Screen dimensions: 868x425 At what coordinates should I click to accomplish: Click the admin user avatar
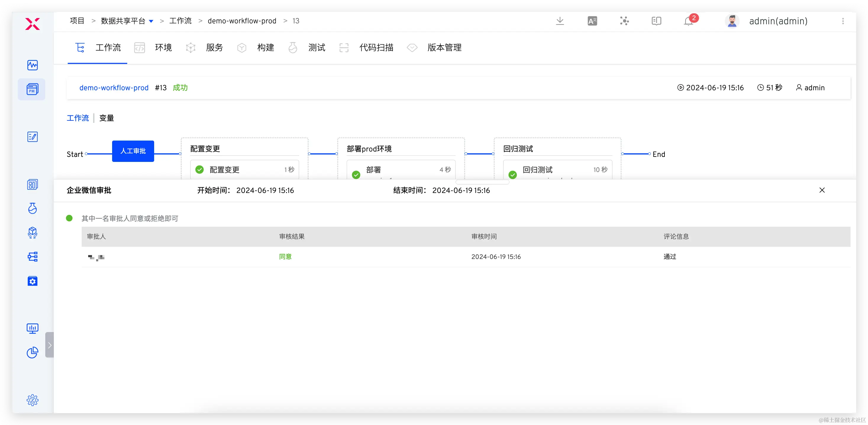pos(732,21)
